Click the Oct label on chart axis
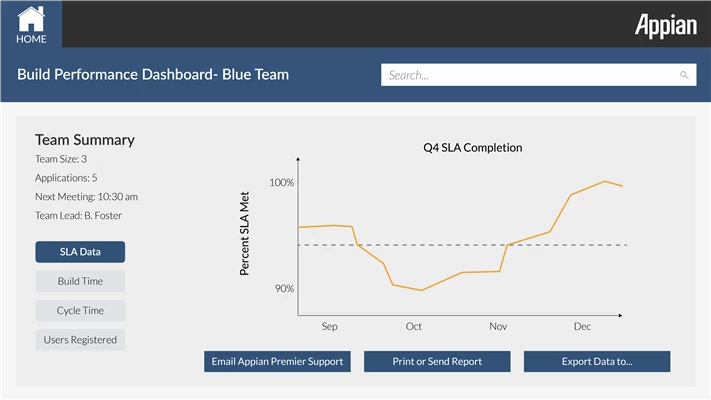 pyautogui.click(x=414, y=326)
